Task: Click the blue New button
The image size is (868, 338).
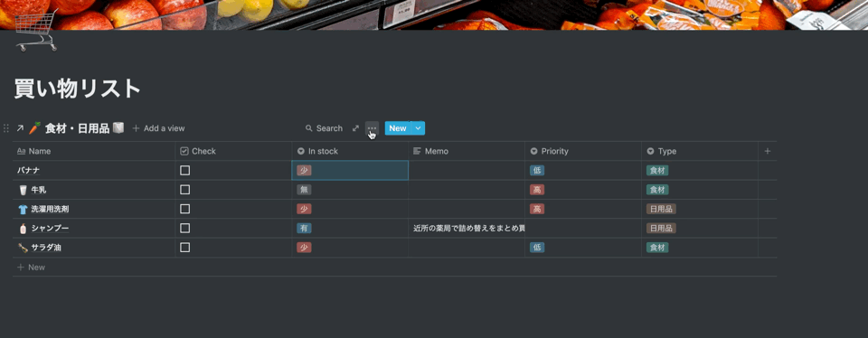Action: [x=398, y=128]
